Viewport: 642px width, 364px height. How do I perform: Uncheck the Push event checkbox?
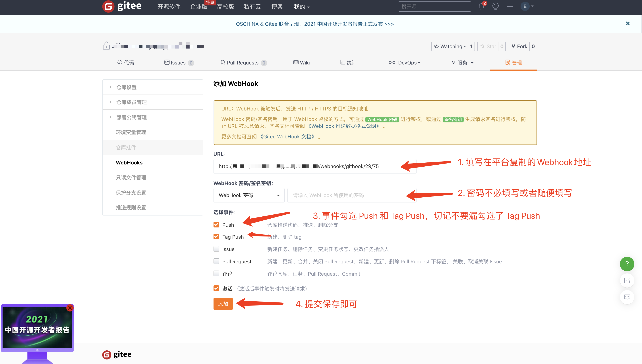click(216, 225)
